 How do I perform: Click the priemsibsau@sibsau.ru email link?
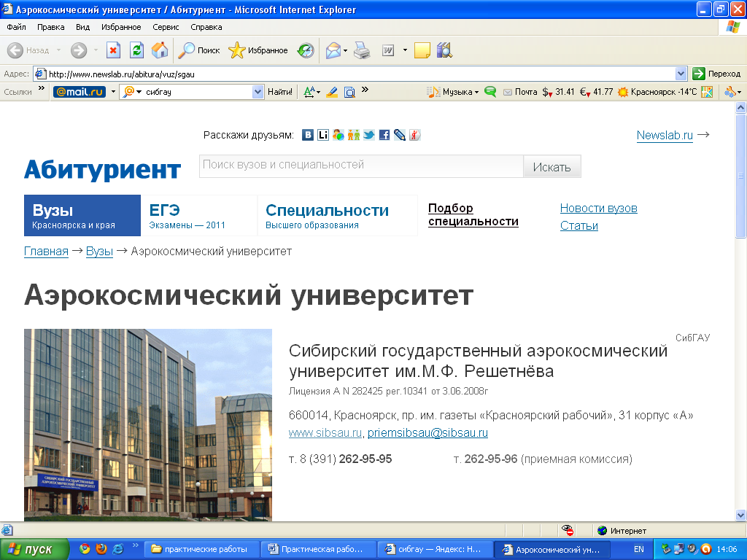coord(427,432)
